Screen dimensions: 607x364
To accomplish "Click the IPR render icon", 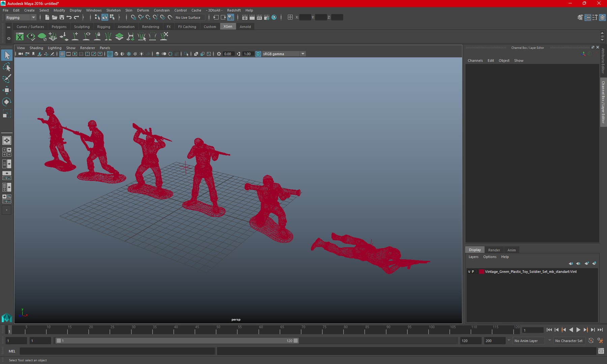I will pyautogui.click(x=259, y=17).
